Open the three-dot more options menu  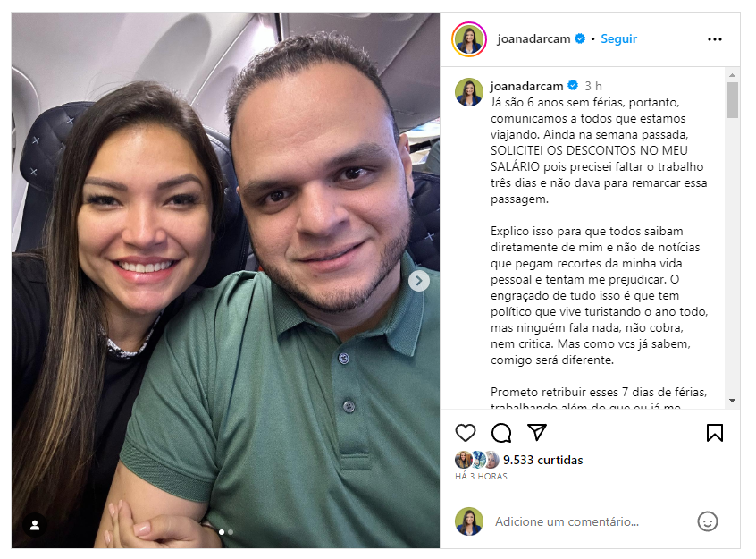[x=715, y=39]
